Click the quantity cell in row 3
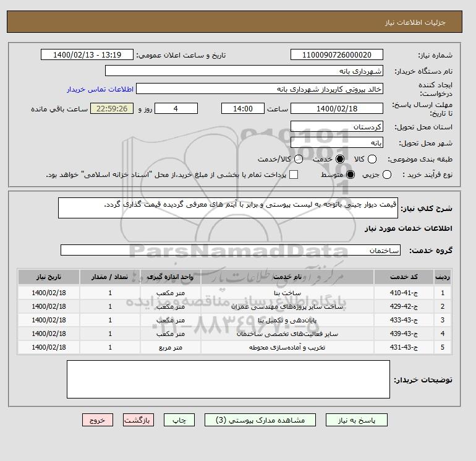 click(110, 321)
